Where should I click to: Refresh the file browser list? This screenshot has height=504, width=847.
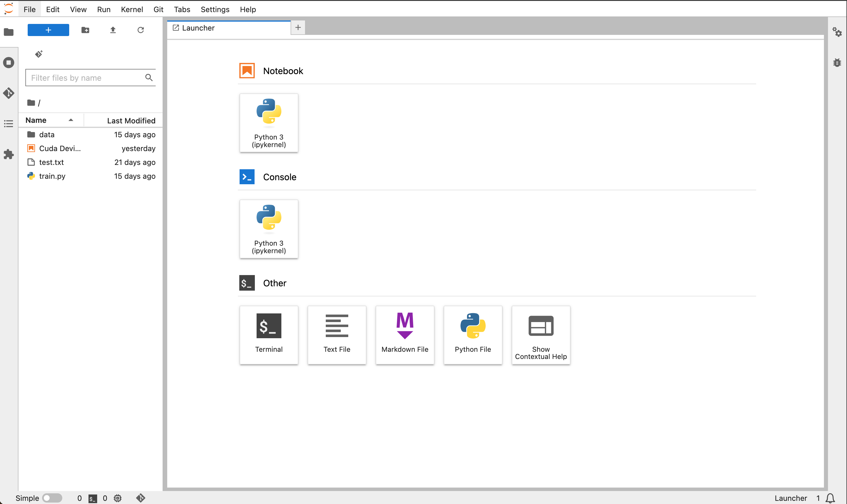[141, 30]
